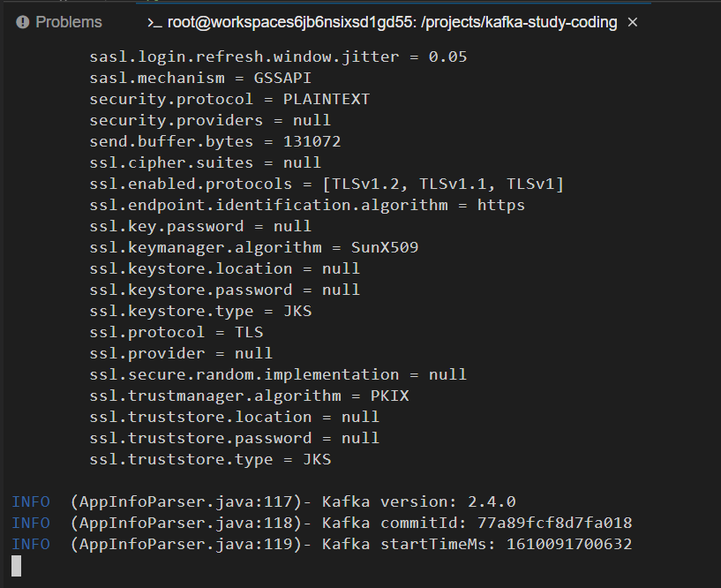Click the terminal cursor block
The height and width of the screenshot is (588, 721).
(x=16, y=565)
